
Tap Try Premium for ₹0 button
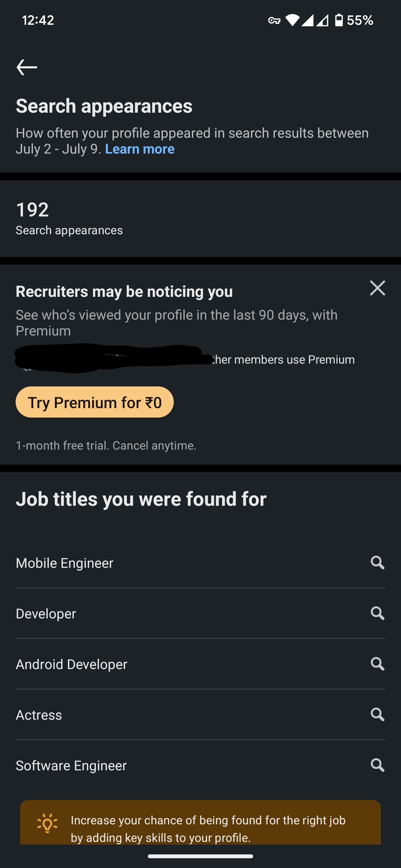(94, 402)
